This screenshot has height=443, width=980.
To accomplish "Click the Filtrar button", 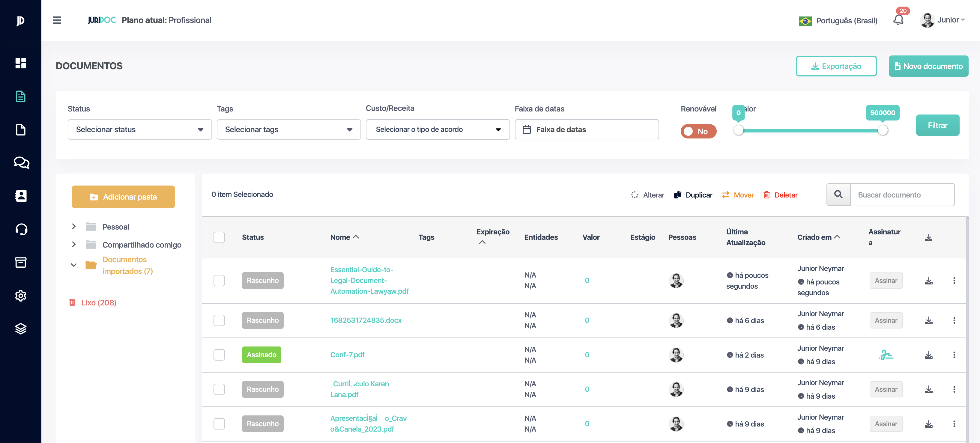I will pyautogui.click(x=937, y=125).
